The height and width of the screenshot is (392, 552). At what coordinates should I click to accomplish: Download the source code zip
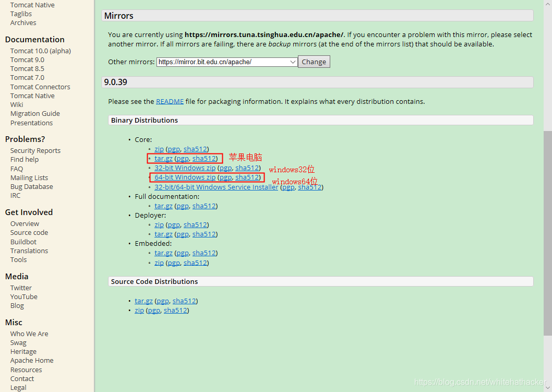[x=139, y=310]
